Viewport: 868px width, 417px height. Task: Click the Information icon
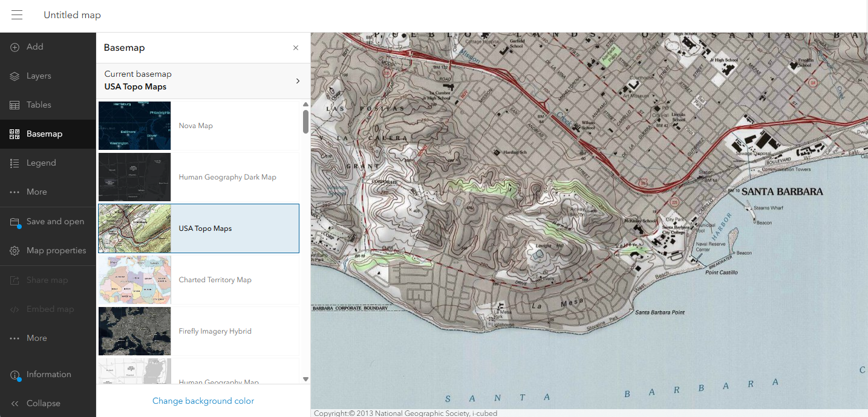coord(15,375)
